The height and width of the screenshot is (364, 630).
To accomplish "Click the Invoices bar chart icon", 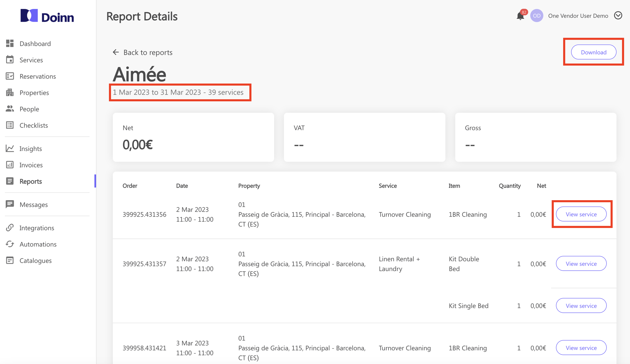I will (x=10, y=165).
